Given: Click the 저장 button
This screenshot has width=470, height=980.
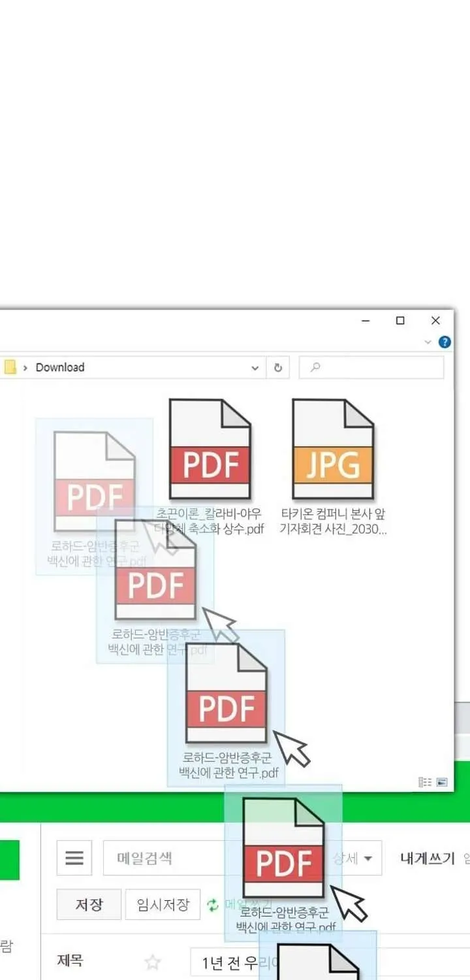Looking at the screenshot, I should point(89,904).
